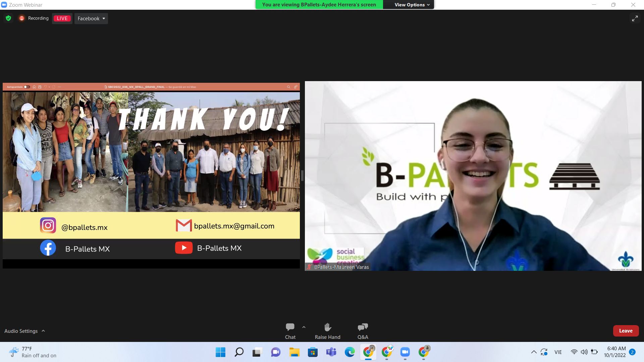Open the undo dropdown arrow in shared PowerPoint
The height and width of the screenshot is (362, 644).
(x=49, y=87)
